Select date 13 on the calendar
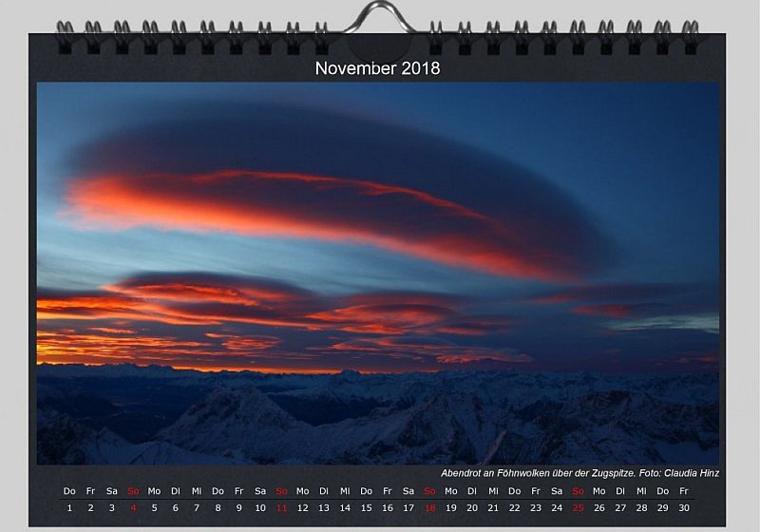Image resolution: width=760 pixels, height=532 pixels. pyautogui.click(x=324, y=507)
